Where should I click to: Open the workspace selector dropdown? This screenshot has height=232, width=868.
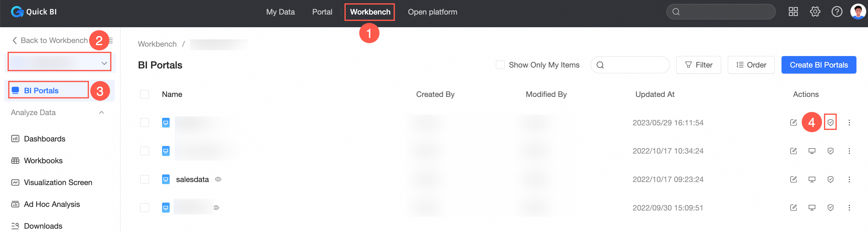[x=60, y=62]
